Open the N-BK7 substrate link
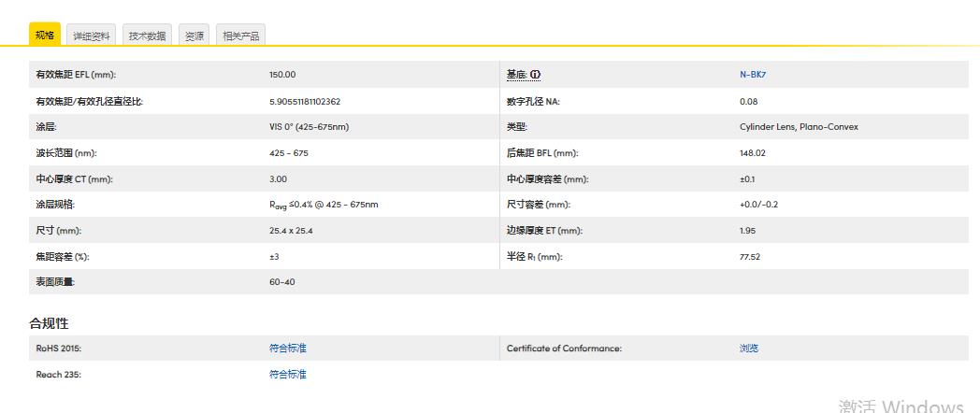Viewport: 980px width, 413px height. 753,75
